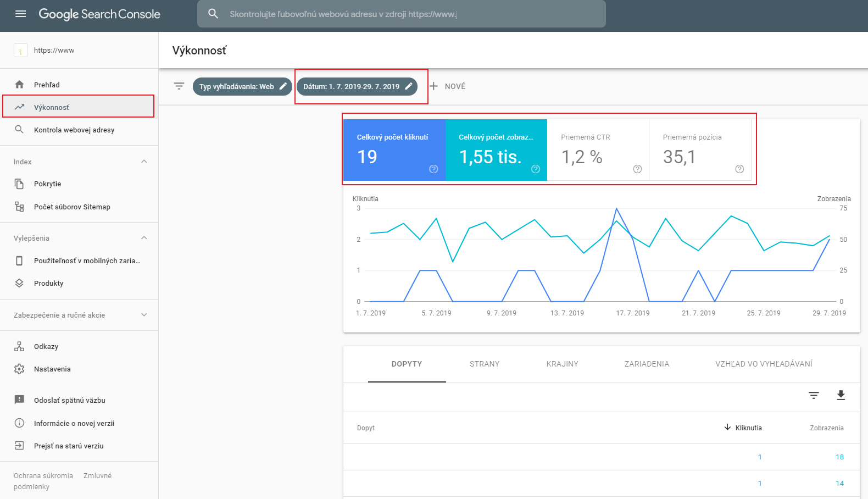Viewport: 868px width, 499px height.
Task: Click the impressions value 18
Action: [839, 457]
